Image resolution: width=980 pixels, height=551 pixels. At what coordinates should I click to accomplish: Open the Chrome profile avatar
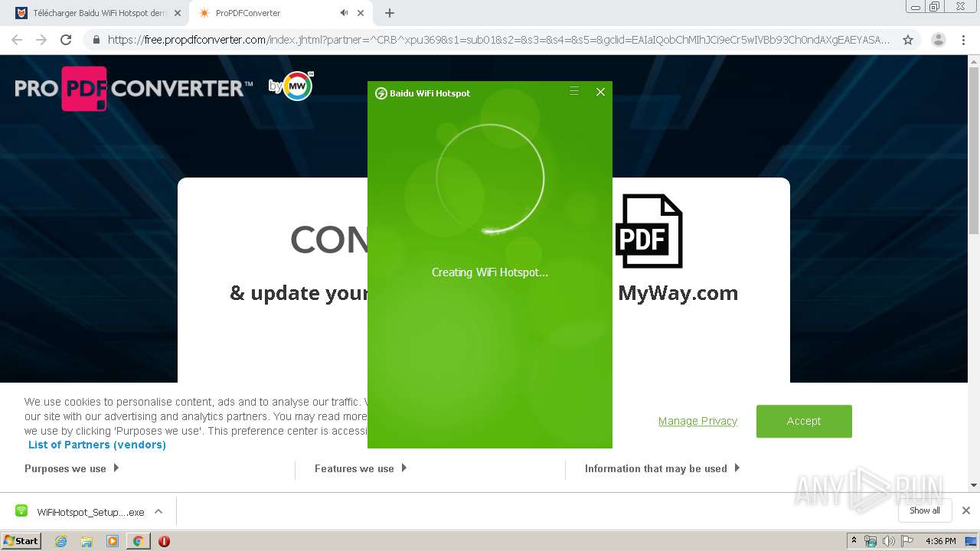coord(939,40)
